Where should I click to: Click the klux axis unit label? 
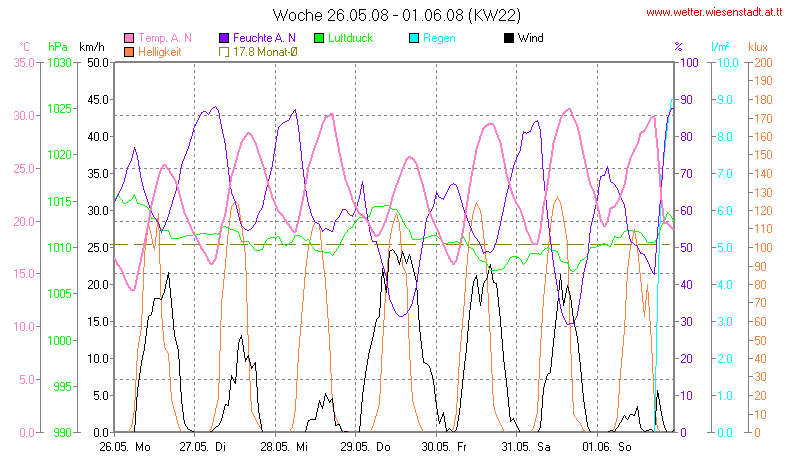pyautogui.click(x=758, y=47)
